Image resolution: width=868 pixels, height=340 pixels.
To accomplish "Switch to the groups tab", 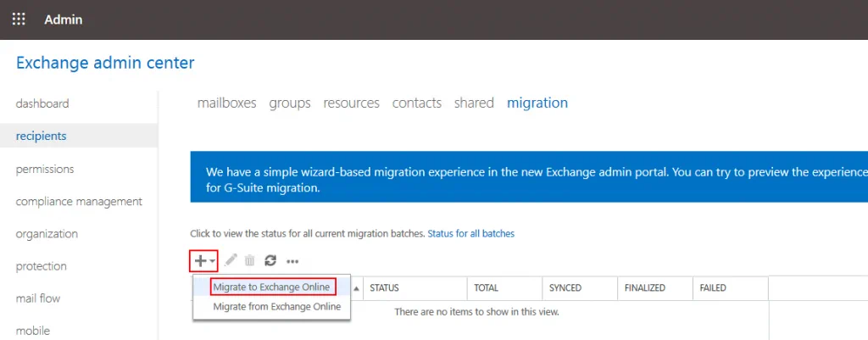I will 290,103.
